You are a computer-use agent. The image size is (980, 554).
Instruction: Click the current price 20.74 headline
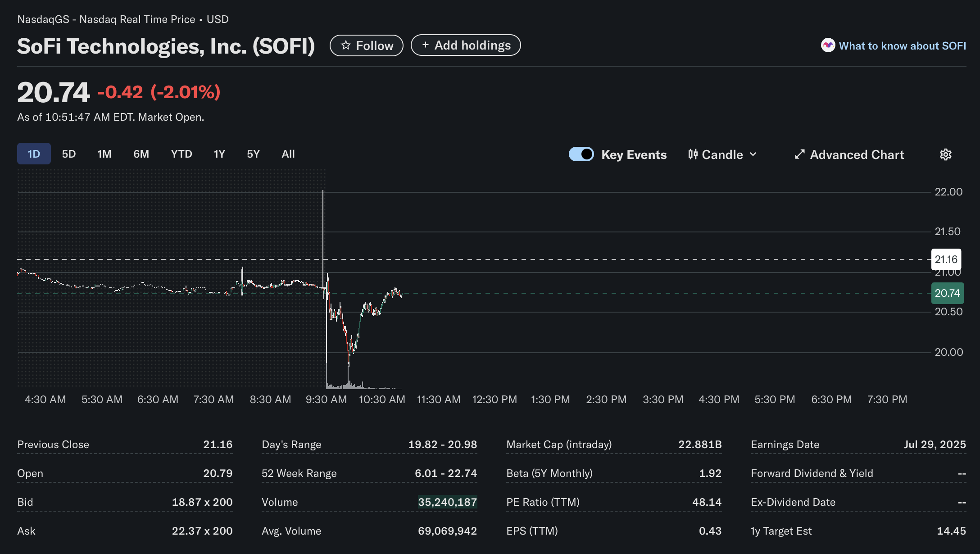pyautogui.click(x=54, y=92)
